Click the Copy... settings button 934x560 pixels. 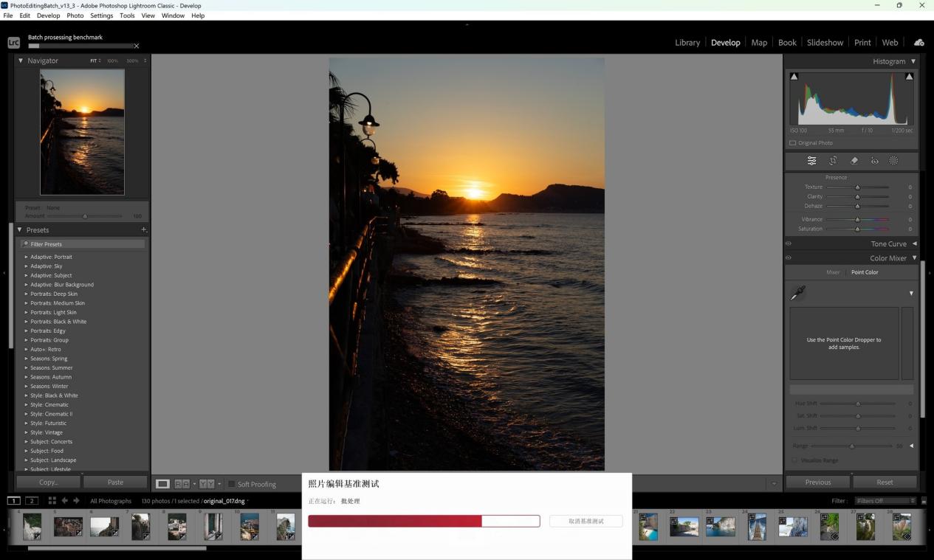tap(49, 482)
